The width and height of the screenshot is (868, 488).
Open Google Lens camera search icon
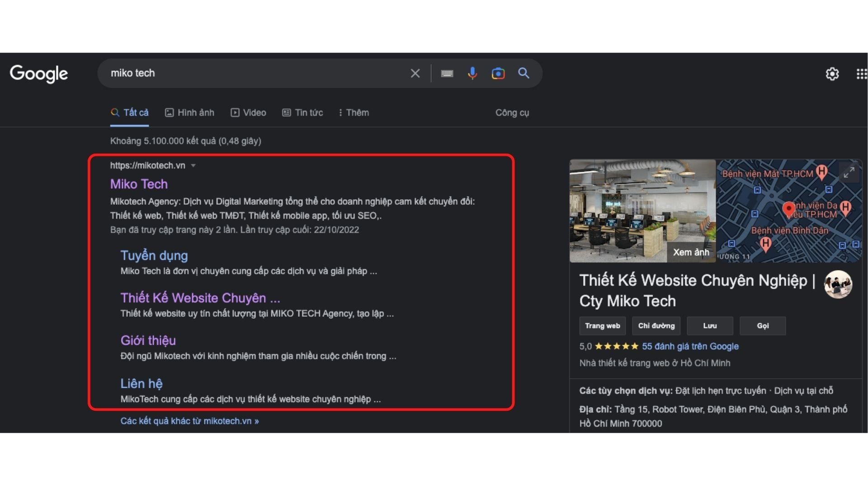coord(498,73)
